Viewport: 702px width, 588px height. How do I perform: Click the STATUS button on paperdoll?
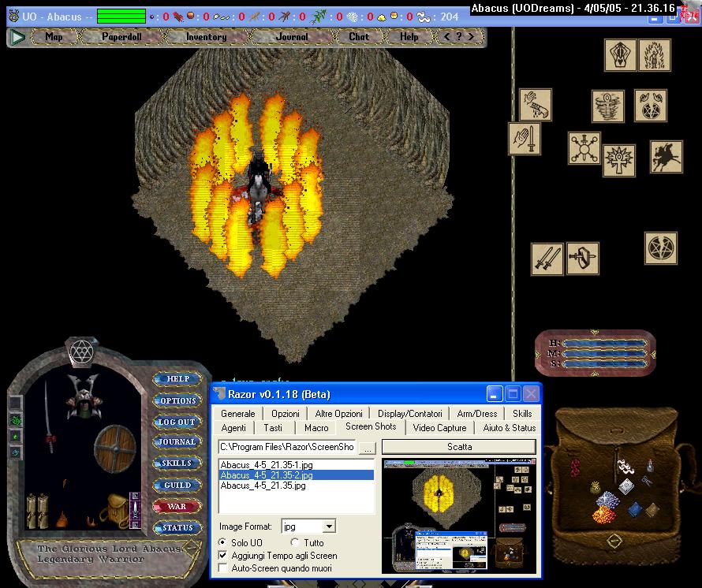[x=177, y=528]
